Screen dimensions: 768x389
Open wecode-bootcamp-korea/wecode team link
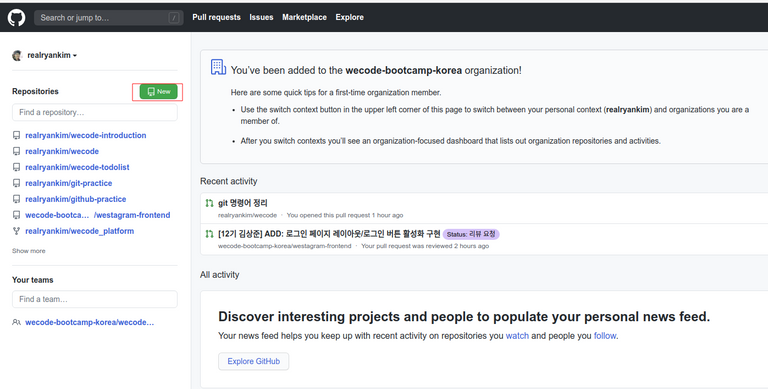(x=90, y=322)
